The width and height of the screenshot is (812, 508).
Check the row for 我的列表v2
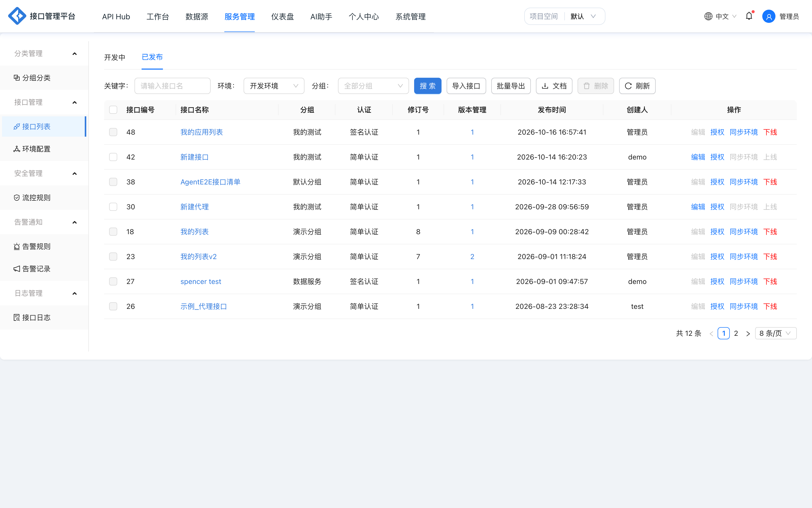pos(113,256)
